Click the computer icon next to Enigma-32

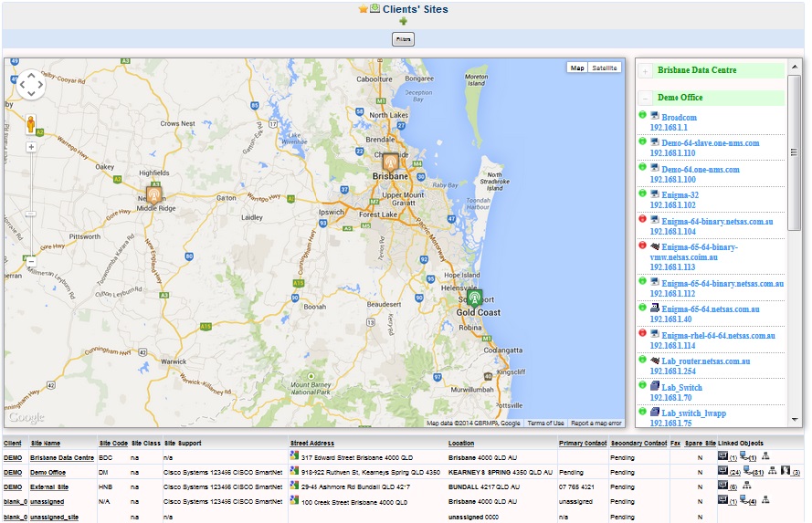[x=655, y=193]
